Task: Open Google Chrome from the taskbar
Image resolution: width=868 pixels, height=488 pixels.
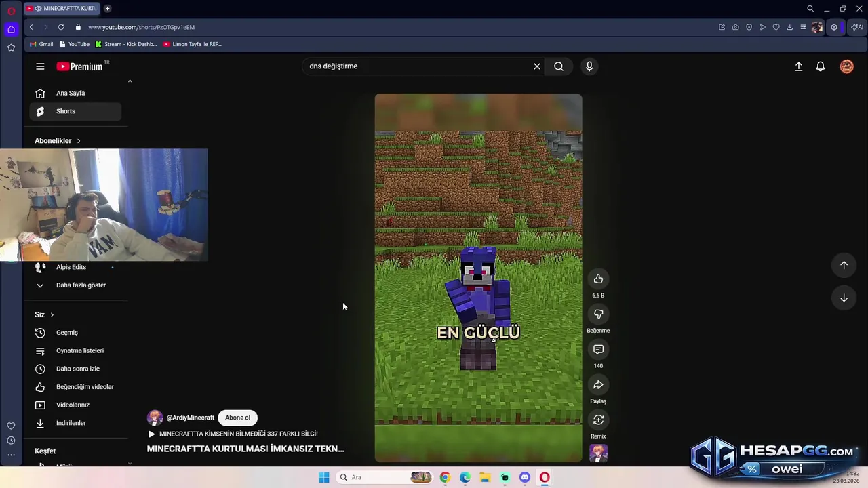Action: (445, 477)
